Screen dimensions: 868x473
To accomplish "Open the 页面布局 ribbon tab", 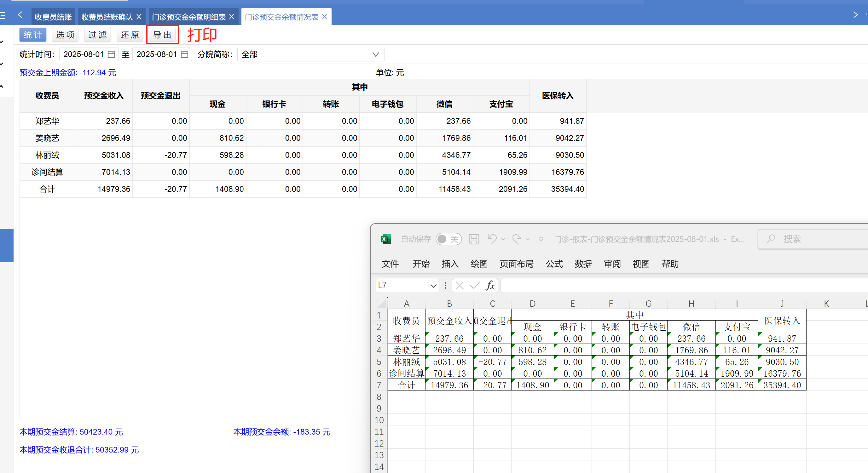I will (516, 264).
